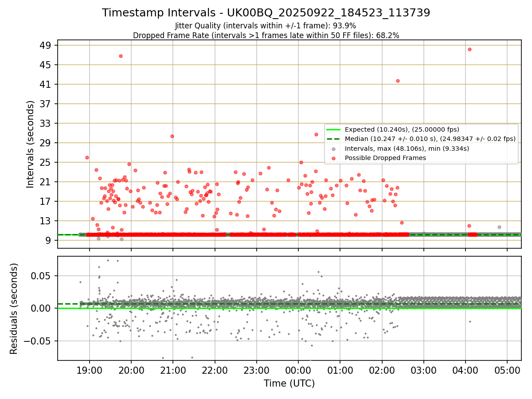Select the red outlier near 42 seconds after 02:00

[398, 81]
